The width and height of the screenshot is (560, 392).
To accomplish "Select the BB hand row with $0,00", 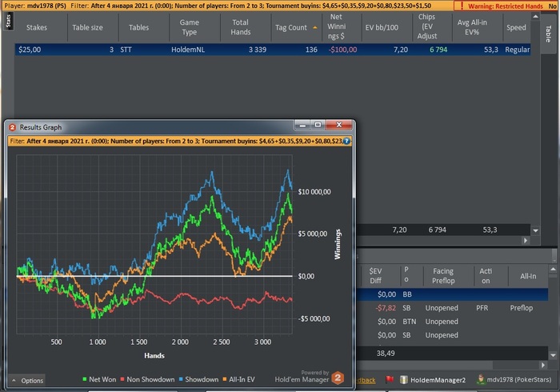I will pyautogui.click(x=452, y=294).
